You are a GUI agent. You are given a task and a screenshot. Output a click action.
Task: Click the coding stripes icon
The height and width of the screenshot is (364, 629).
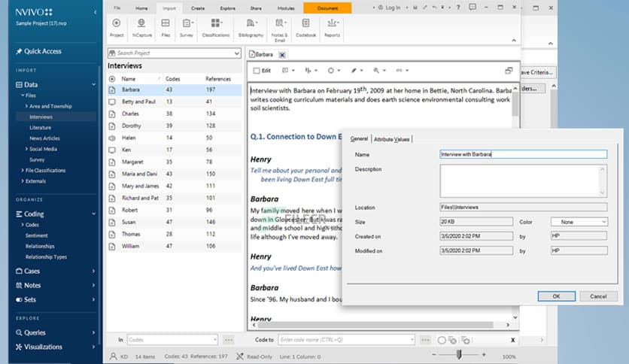[x=308, y=71]
